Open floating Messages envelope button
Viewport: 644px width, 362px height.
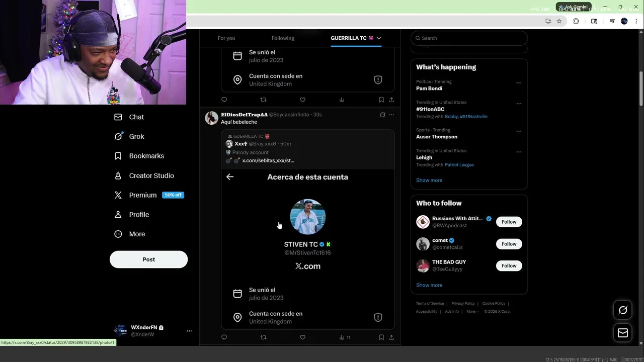[623, 333]
